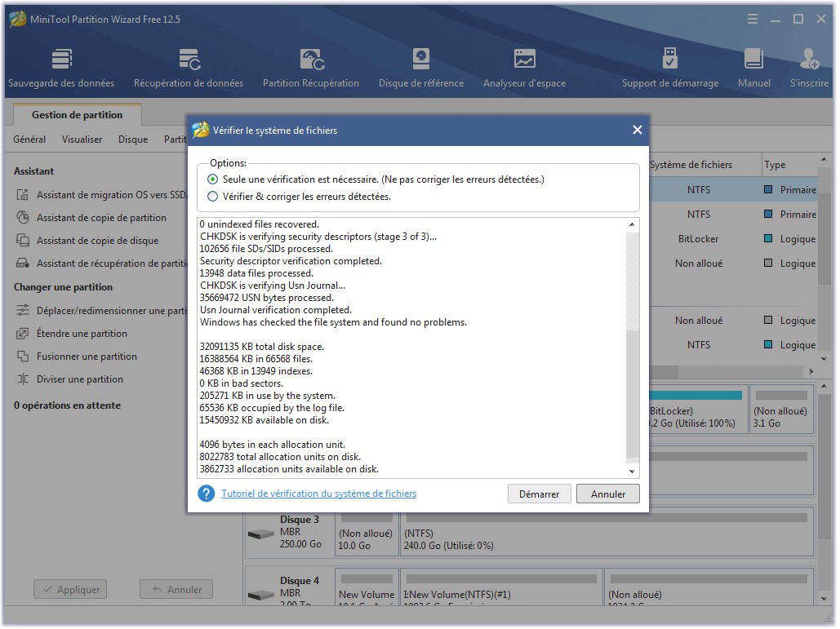Click the Disque 3 drive icon
The image size is (840, 629).
(261, 534)
